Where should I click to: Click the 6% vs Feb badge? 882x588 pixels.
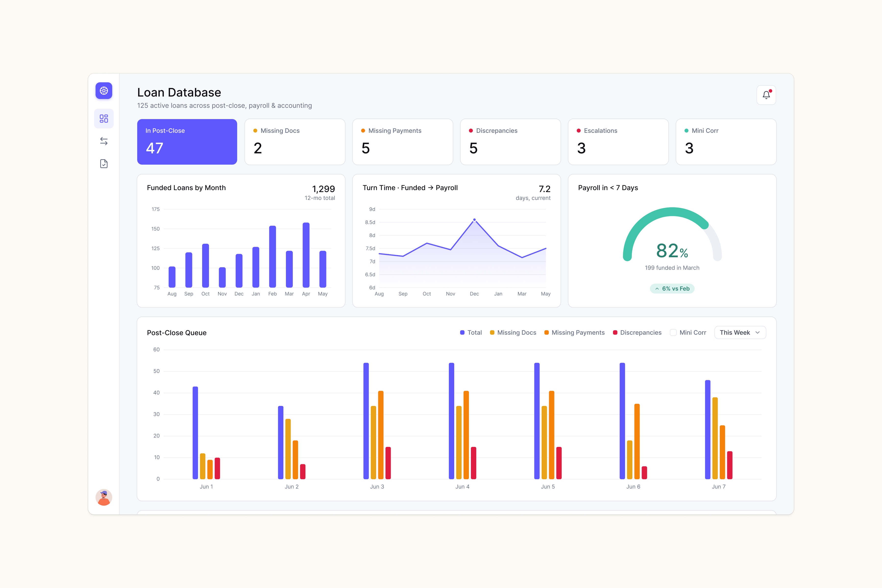click(672, 288)
